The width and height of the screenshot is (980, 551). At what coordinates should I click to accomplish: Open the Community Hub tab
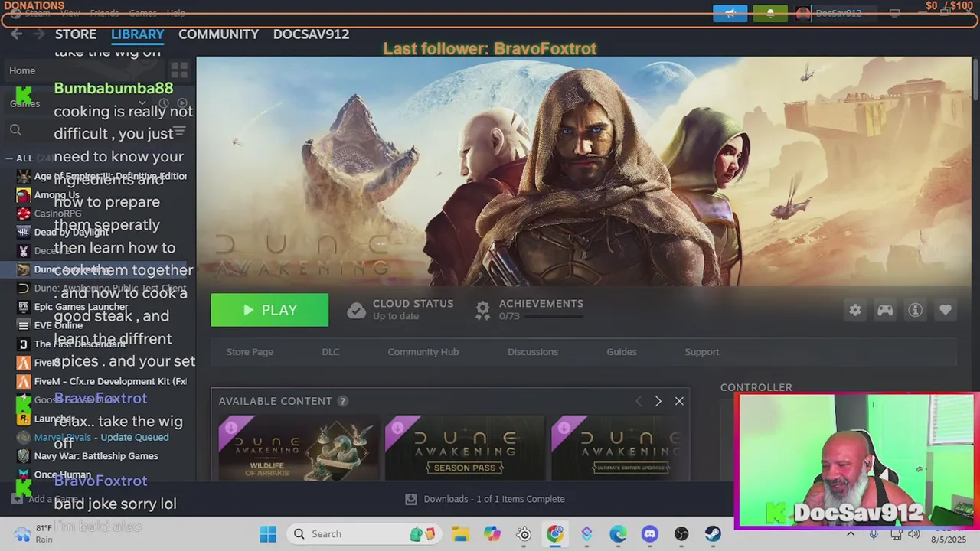pyautogui.click(x=423, y=352)
